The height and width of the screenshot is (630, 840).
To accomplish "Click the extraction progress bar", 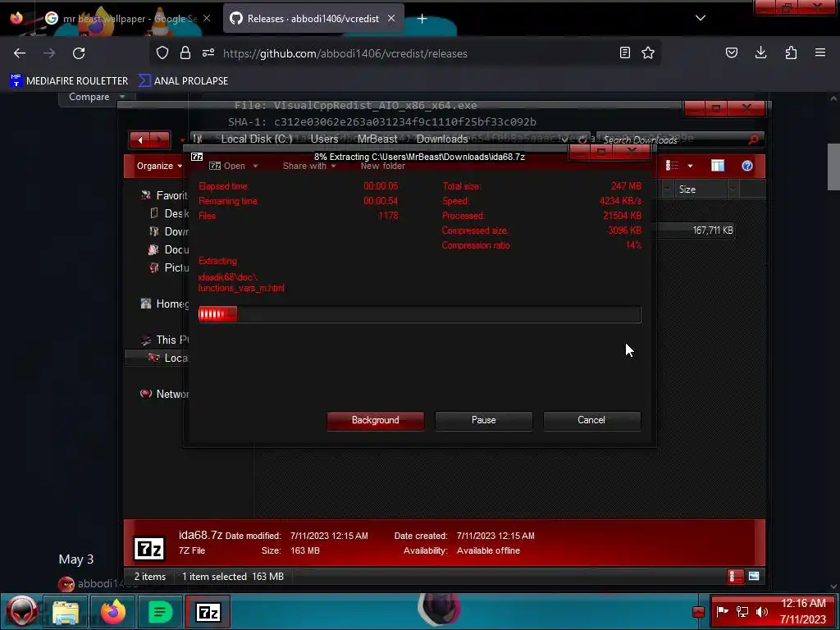I will 419,314.
